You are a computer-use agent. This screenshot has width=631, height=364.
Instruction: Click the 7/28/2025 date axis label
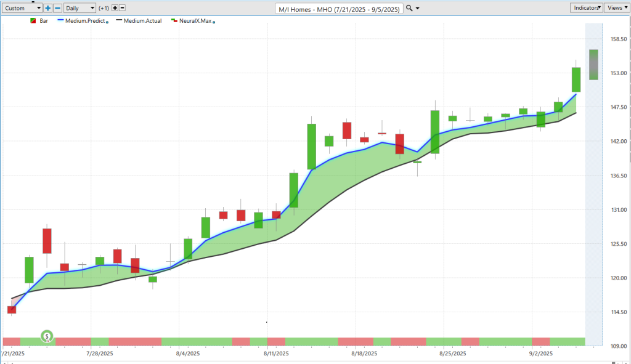(100, 354)
